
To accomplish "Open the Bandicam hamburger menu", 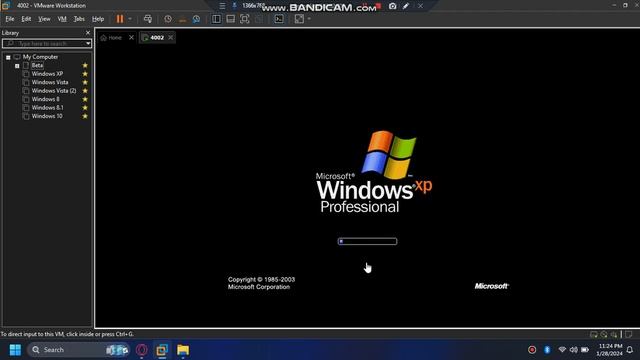I will 222,6.
